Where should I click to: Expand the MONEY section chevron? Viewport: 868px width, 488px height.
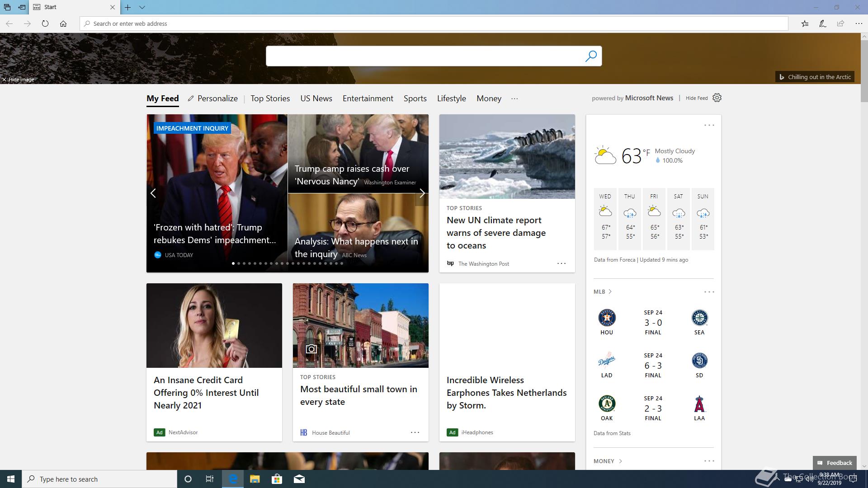620,461
